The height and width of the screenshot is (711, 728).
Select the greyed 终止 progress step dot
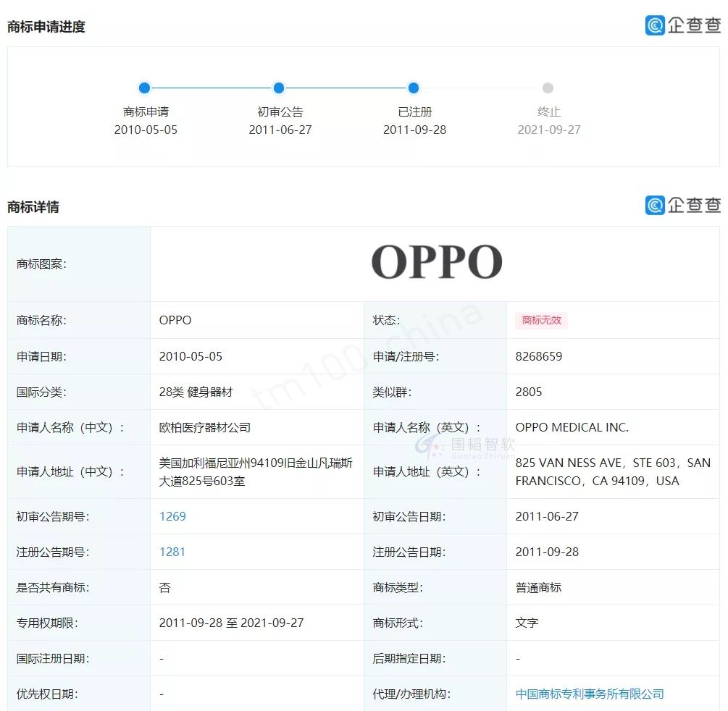pyautogui.click(x=548, y=88)
